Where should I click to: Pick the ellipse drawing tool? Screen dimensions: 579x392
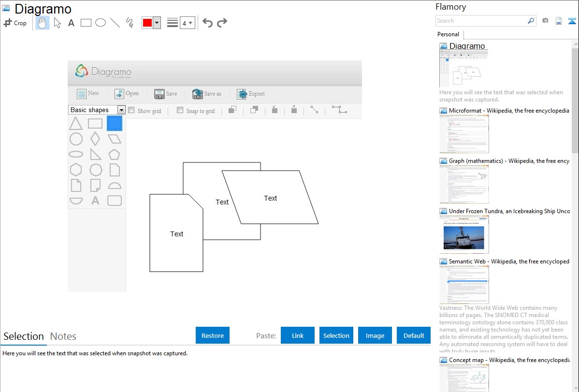pos(101,23)
